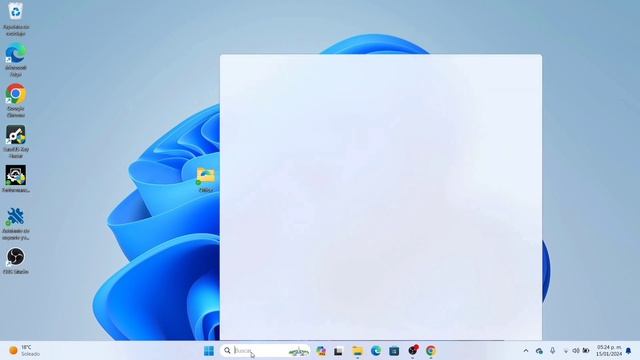Open the Microsoft Edge desktop shortcut

tap(16, 59)
